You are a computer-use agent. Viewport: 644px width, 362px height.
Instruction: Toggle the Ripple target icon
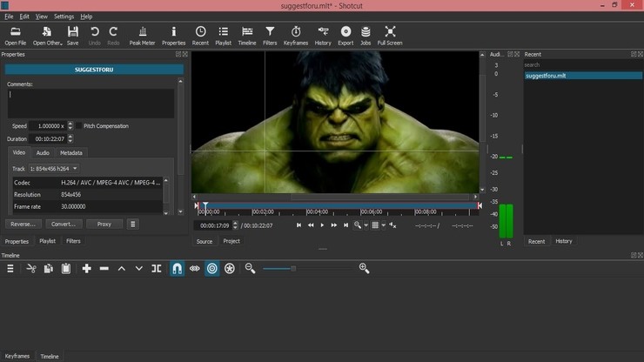click(x=212, y=269)
